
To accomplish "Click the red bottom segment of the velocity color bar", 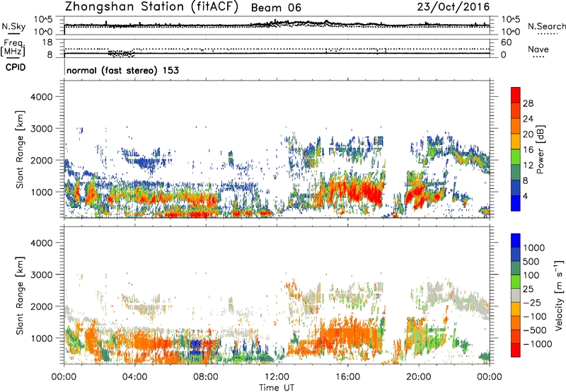I will (516, 350).
